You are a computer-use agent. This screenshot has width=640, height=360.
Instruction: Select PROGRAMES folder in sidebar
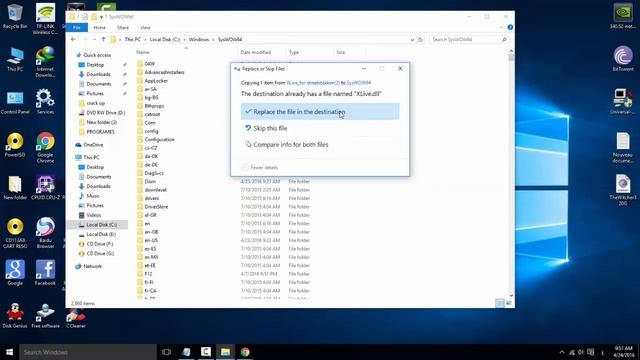click(x=97, y=132)
